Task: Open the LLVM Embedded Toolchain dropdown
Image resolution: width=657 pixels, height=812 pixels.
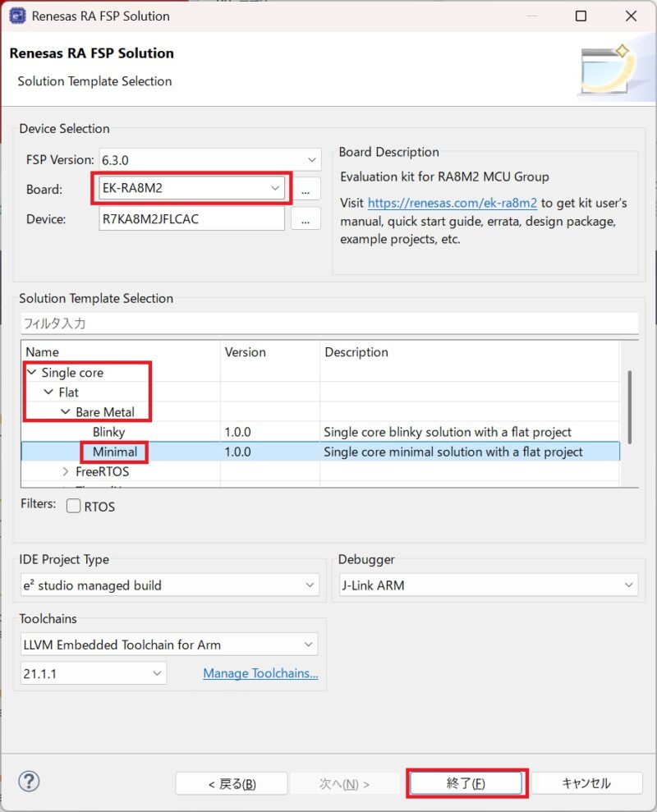Action: click(x=169, y=645)
